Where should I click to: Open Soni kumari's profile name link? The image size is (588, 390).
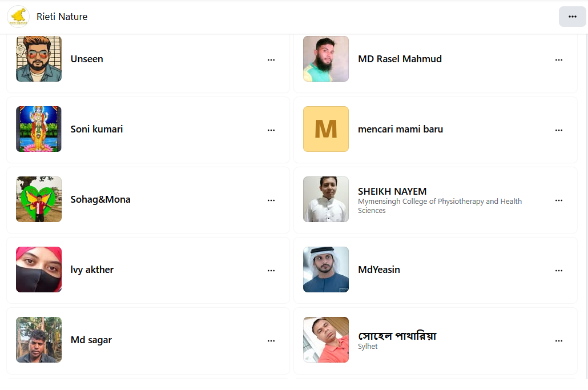96,129
